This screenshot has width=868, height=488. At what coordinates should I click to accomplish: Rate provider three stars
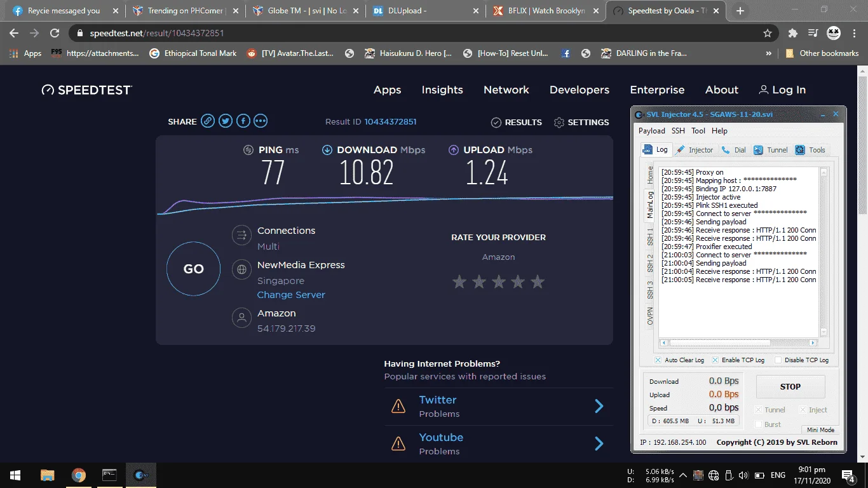(499, 281)
